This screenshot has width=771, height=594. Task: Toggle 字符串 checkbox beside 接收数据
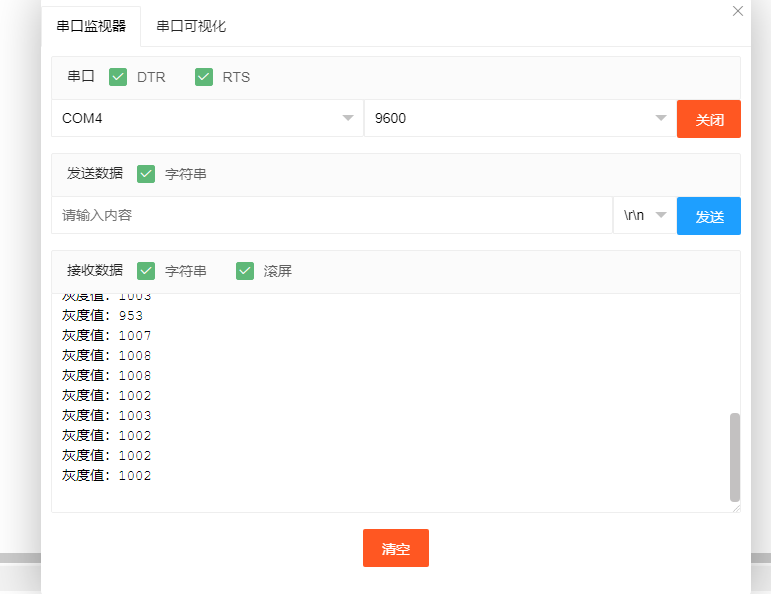coord(147,271)
